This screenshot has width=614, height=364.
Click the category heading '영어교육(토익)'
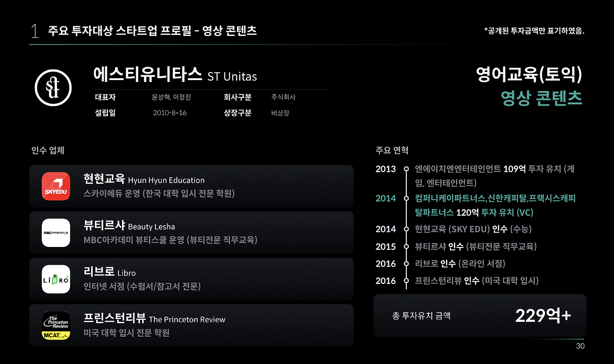pos(529,75)
